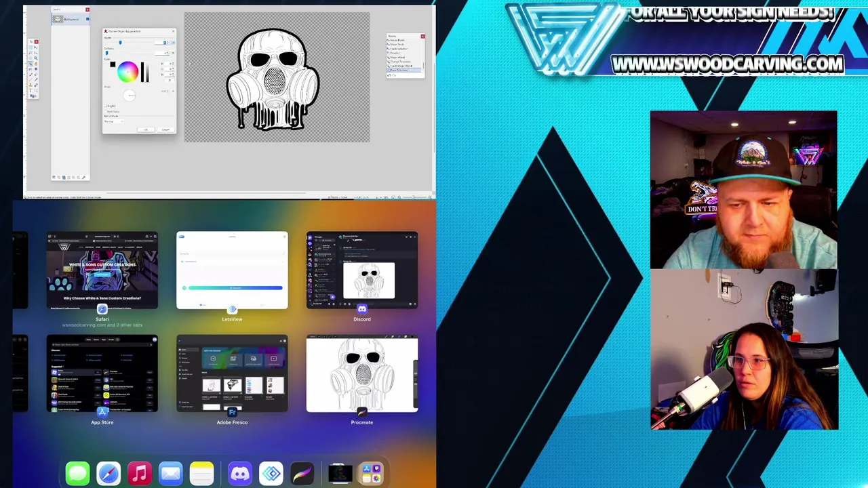Switch to the App Store app card
The height and width of the screenshot is (488, 868).
pyautogui.click(x=102, y=373)
